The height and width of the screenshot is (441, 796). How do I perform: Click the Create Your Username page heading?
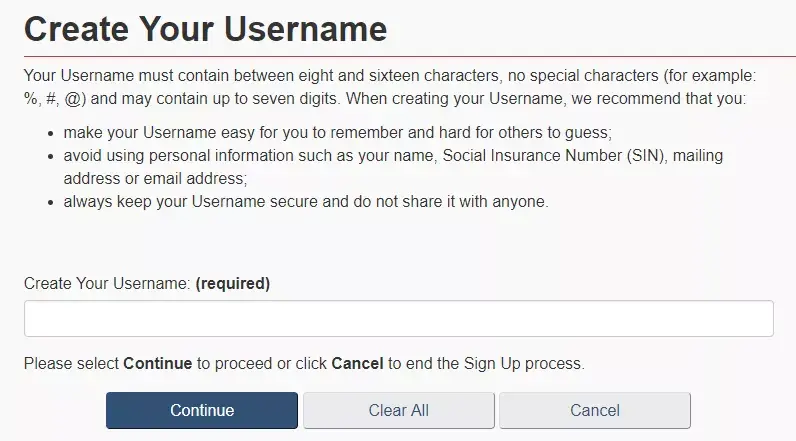click(205, 28)
